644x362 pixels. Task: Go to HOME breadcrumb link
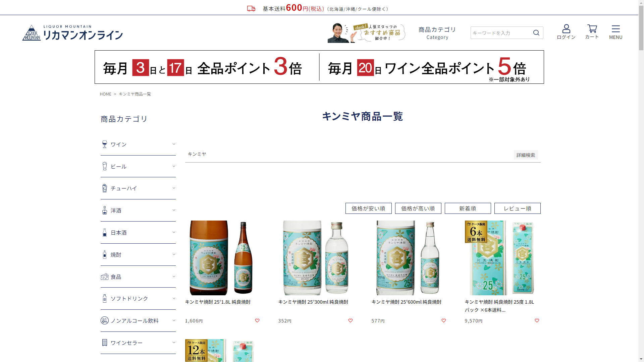click(x=106, y=94)
